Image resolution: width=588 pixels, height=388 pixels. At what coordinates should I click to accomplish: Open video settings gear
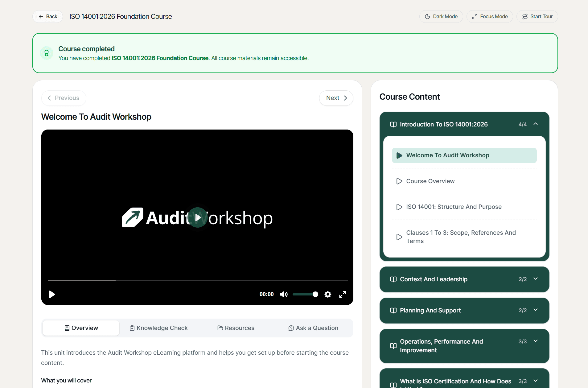(x=328, y=294)
